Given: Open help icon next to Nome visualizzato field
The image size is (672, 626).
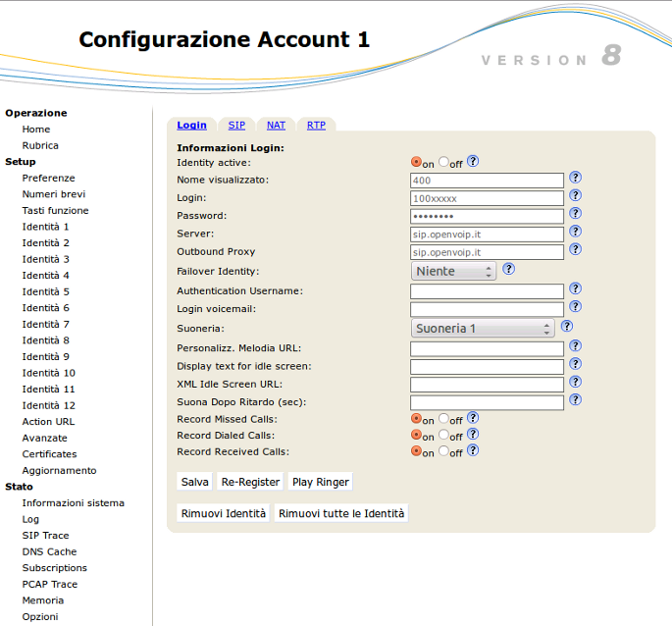Looking at the screenshot, I should tap(575, 177).
